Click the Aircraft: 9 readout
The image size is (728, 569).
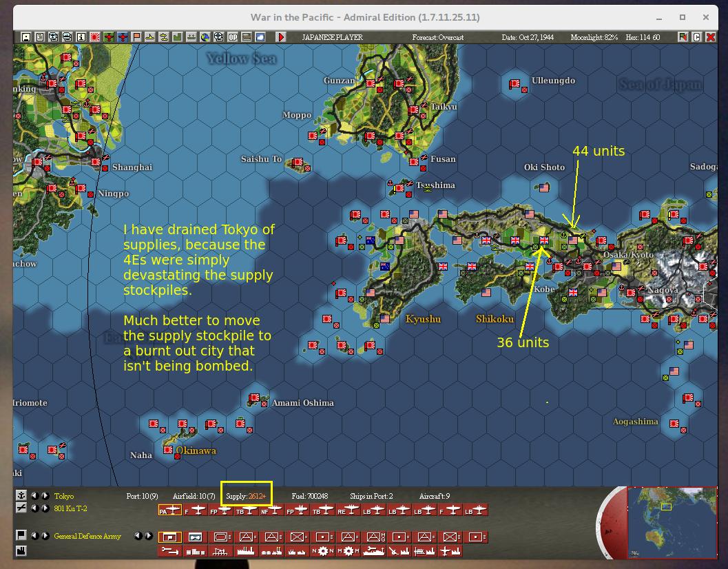[435, 496]
